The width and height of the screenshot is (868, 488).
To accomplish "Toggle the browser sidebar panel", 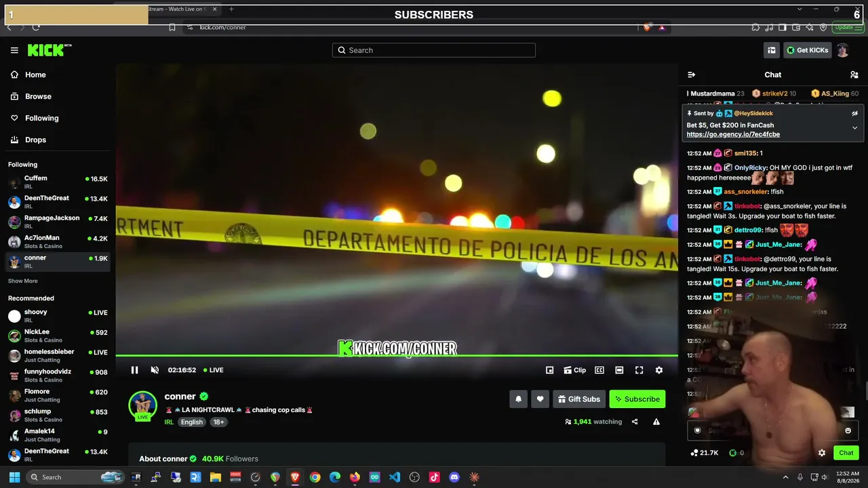I will click(783, 27).
